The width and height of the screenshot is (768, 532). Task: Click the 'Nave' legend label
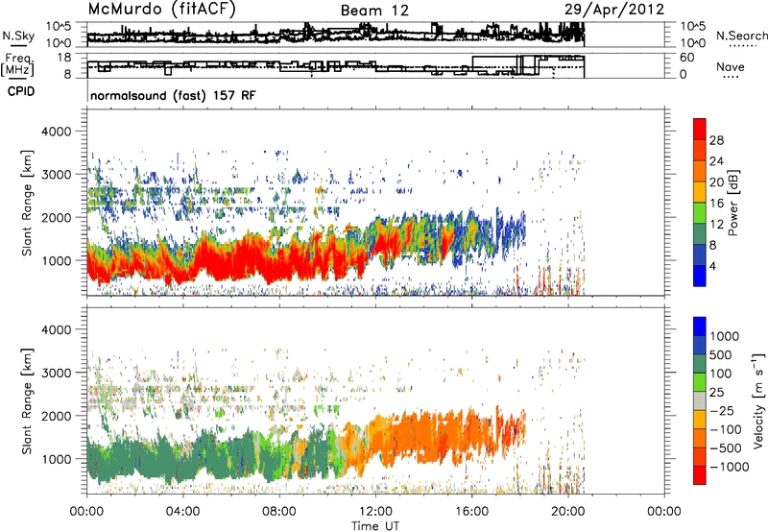pyautogui.click(x=730, y=66)
